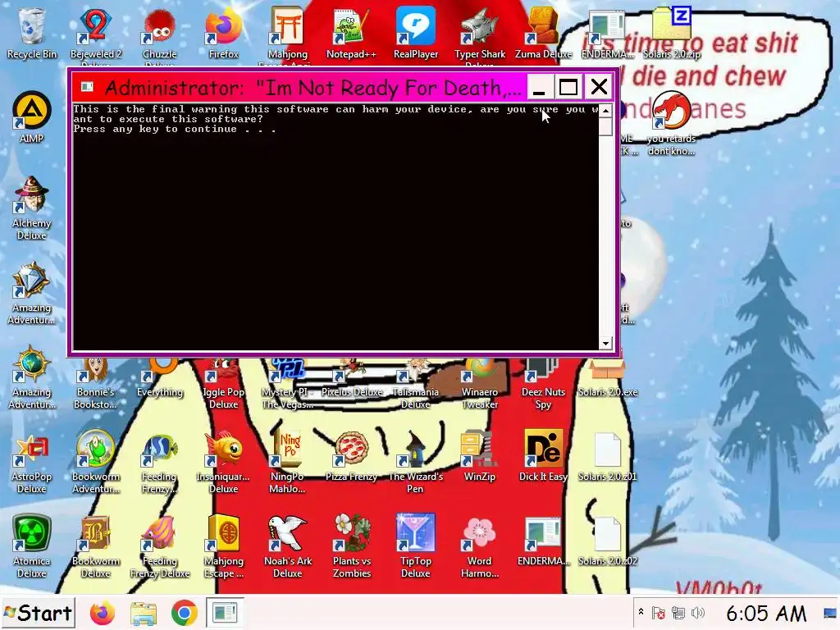Launch WinZip from the desktop
Screen dimensions: 840x630
[479, 456]
